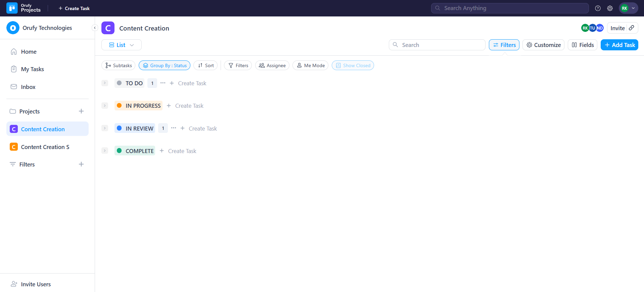The image size is (644, 292).
Task: Collapse the sidebar with arrow icon
Action: [x=95, y=28]
